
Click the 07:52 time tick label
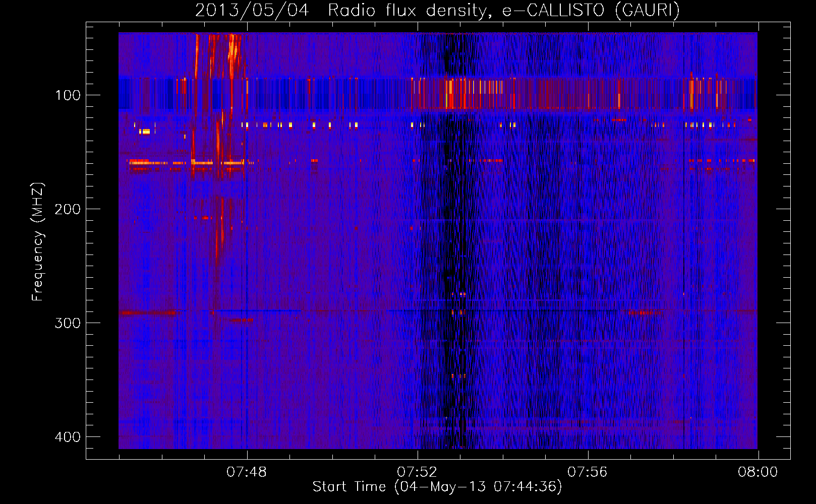[417, 472]
